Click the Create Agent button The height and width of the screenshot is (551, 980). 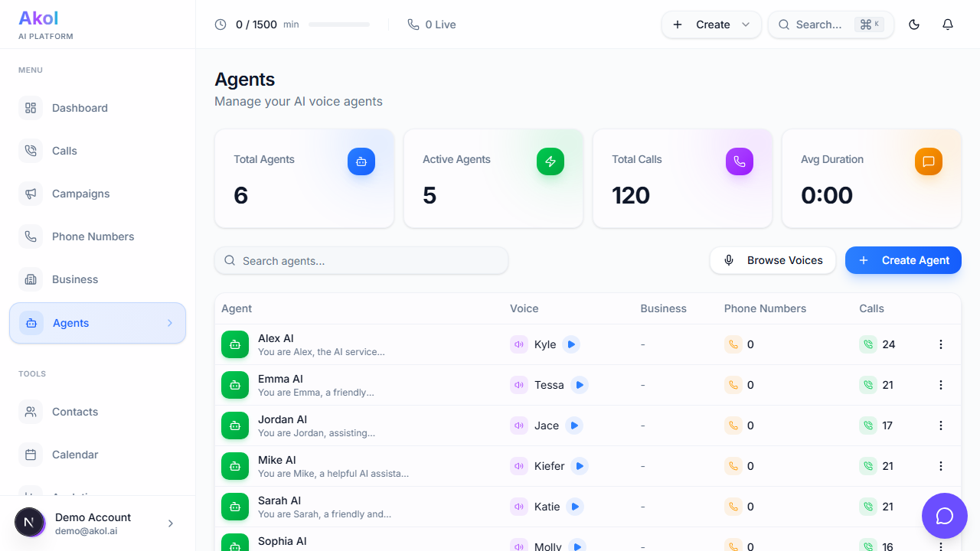coord(903,260)
